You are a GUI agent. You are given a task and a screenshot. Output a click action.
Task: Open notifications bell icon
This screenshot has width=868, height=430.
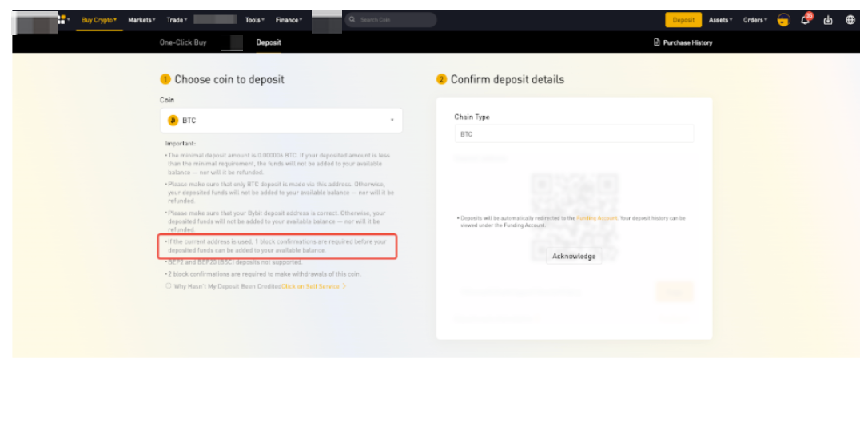(x=806, y=20)
